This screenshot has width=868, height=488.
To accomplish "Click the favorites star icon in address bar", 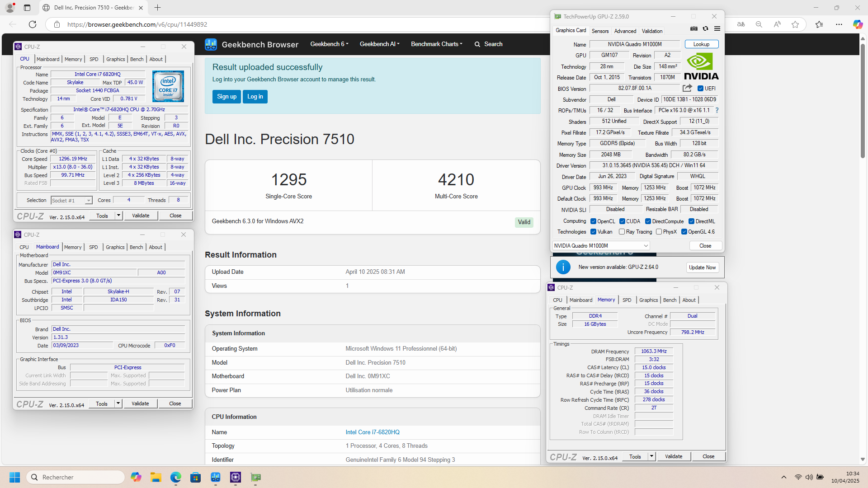I will (795, 24).
